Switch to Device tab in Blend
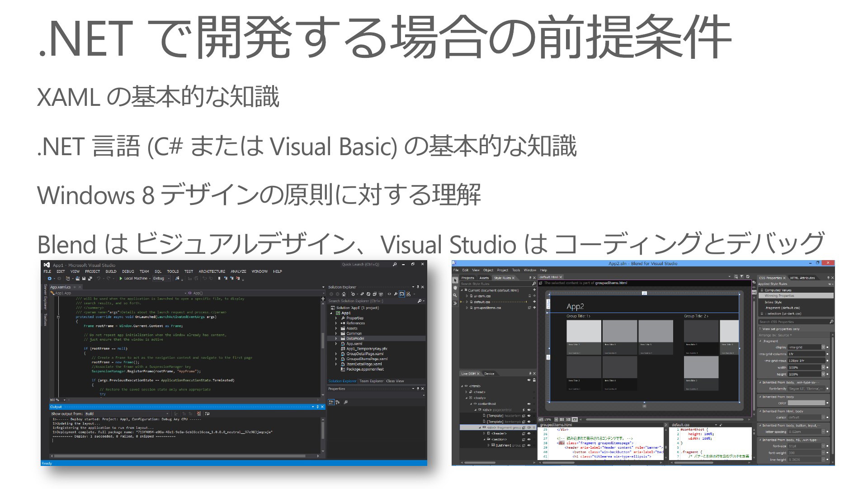Image resolution: width=868 pixels, height=489 pixels. [489, 374]
